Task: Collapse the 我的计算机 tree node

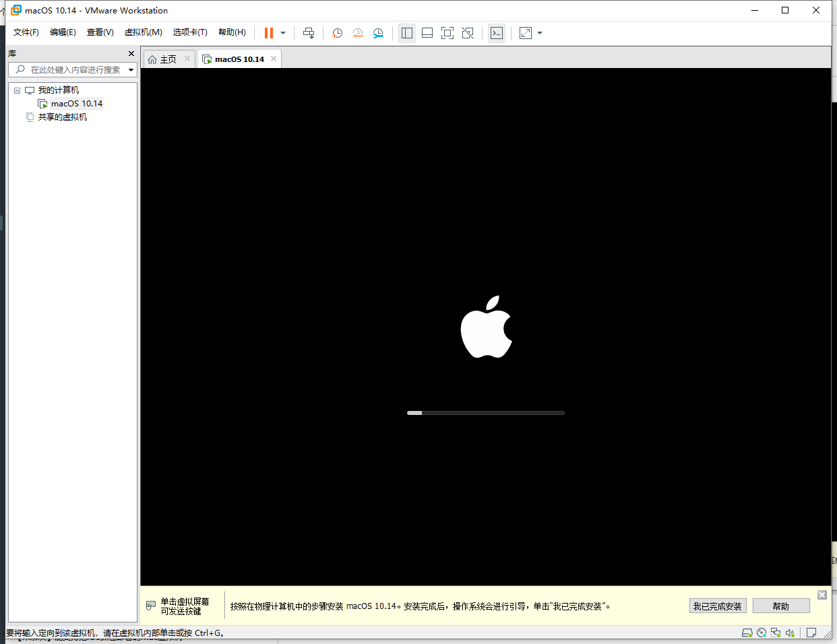Action: click(x=17, y=90)
